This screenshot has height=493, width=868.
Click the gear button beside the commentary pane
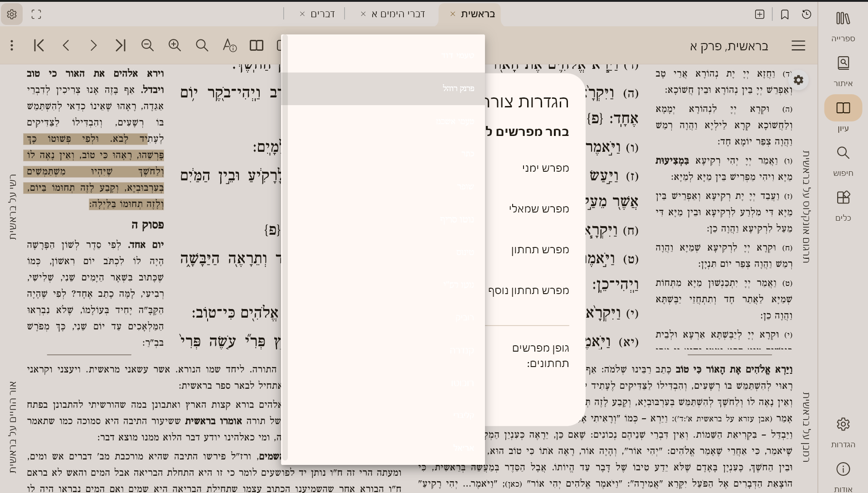tap(798, 80)
